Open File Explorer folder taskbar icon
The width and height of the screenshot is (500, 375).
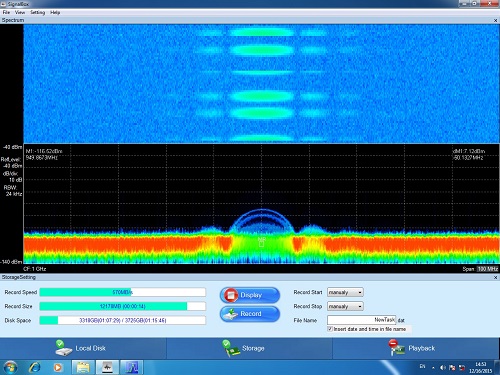[83, 367]
